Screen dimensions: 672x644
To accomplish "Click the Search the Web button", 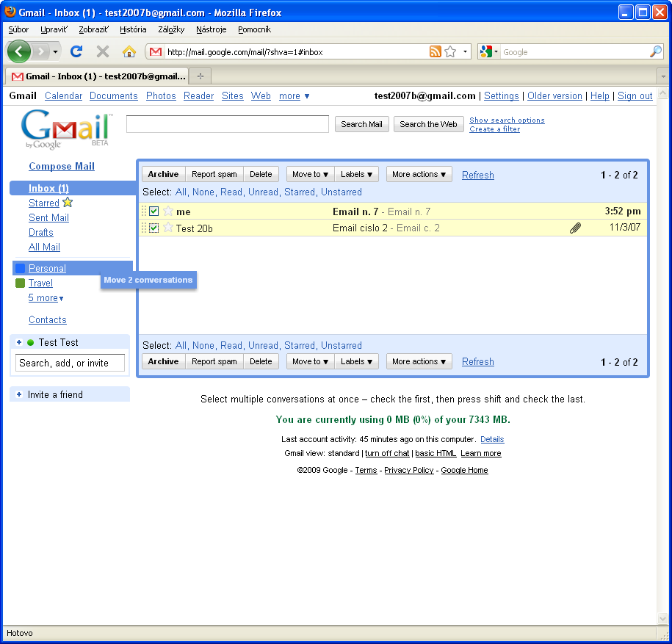I will 429,124.
